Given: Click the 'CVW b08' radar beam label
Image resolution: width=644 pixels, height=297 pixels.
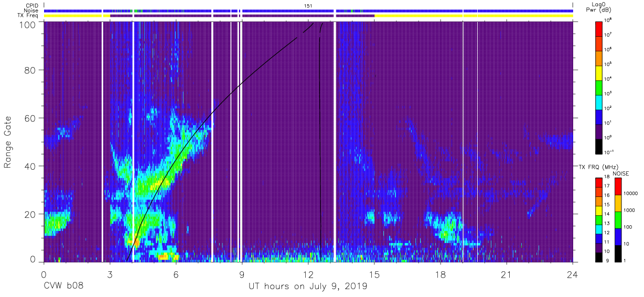Looking at the screenshot, I should 63,287.
